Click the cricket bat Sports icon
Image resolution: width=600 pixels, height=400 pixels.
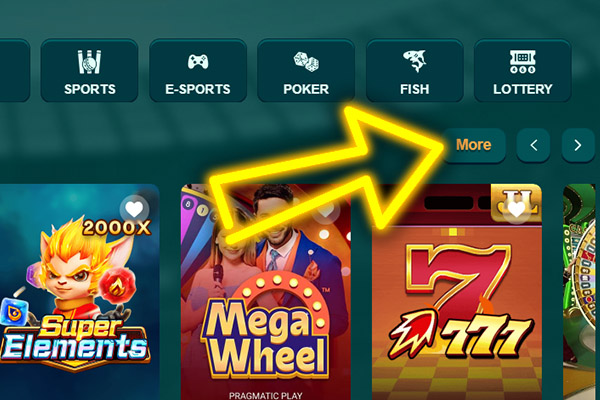tap(90, 62)
